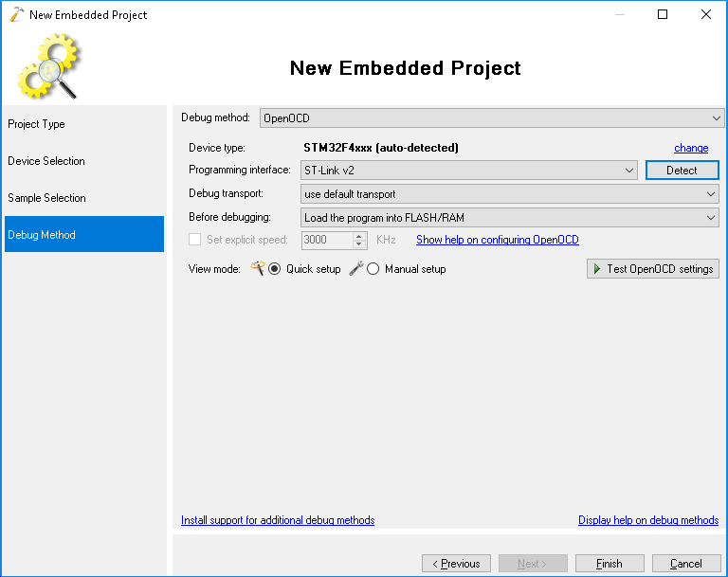Screen dimensions: 728x577
Task: Select the Manual setup radio button
Action: click(373, 269)
